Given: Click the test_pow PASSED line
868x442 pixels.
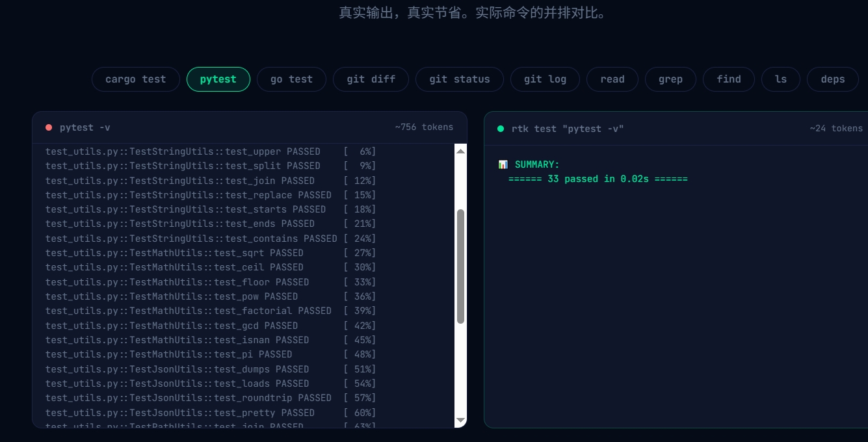Looking at the screenshot, I should coord(211,296).
